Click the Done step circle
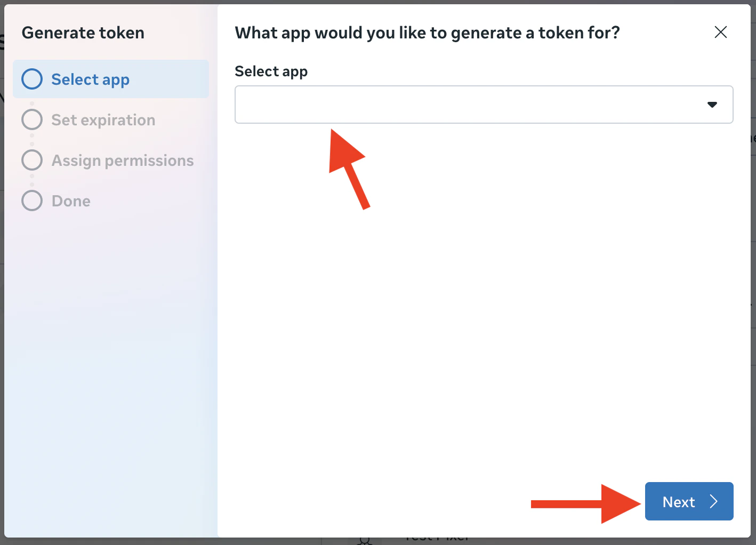This screenshot has height=545, width=756. 31,201
